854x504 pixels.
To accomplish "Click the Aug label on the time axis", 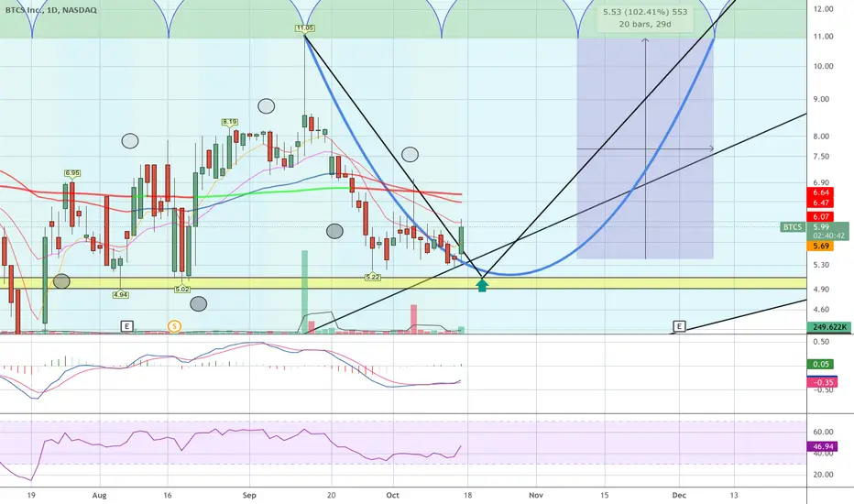I will point(99,495).
